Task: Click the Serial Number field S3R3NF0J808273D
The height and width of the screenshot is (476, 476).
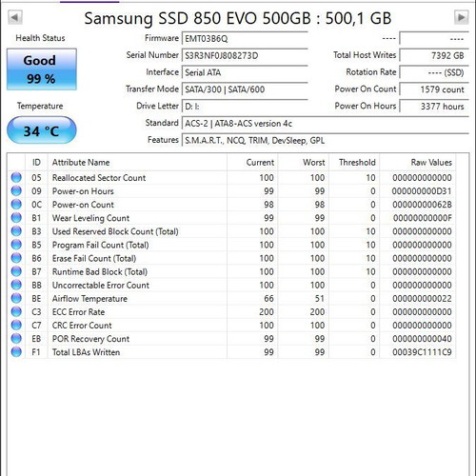Action: (x=245, y=55)
